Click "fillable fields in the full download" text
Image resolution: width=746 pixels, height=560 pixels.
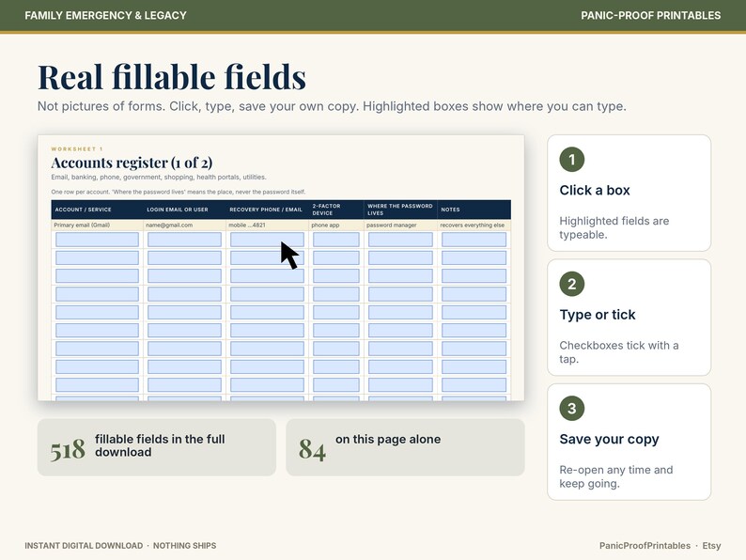coord(160,445)
